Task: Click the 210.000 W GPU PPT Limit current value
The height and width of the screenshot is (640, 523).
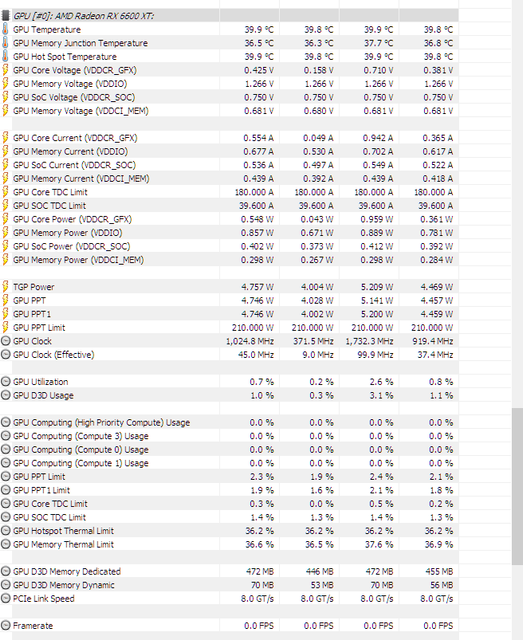Action: [x=253, y=327]
